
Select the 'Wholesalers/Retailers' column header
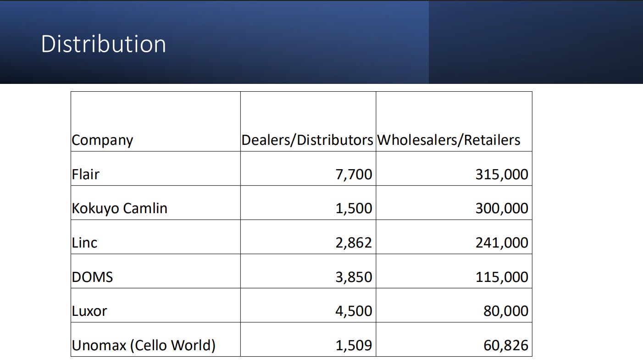tap(454, 121)
